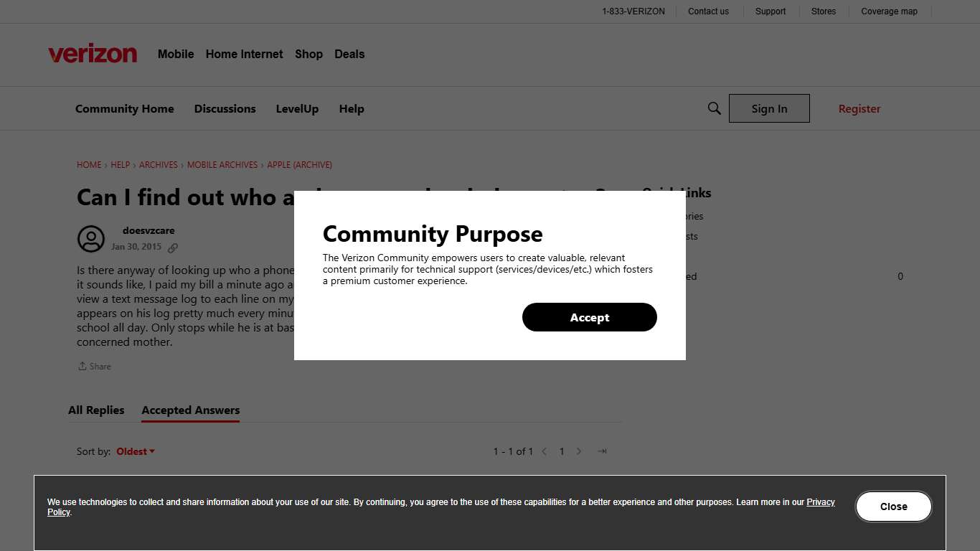Click the copy-link icon next to the post date
The width and height of the screenshot is (980, 551).
pos(172,247)
